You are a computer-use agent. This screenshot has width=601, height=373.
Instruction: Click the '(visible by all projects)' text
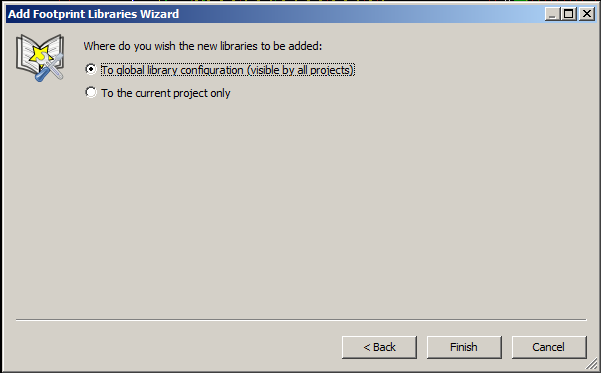coord(300,70)
